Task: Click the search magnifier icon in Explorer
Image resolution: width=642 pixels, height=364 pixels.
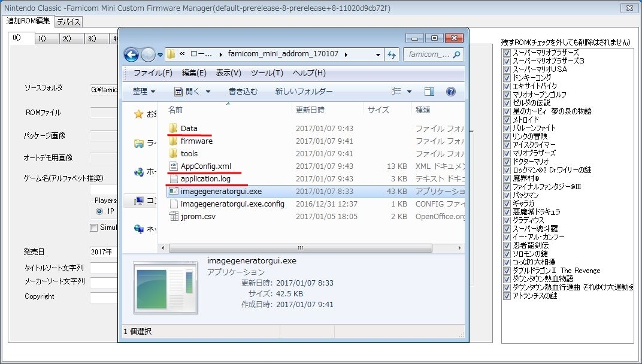Action: pyautogui.click(x=456, y=54)
